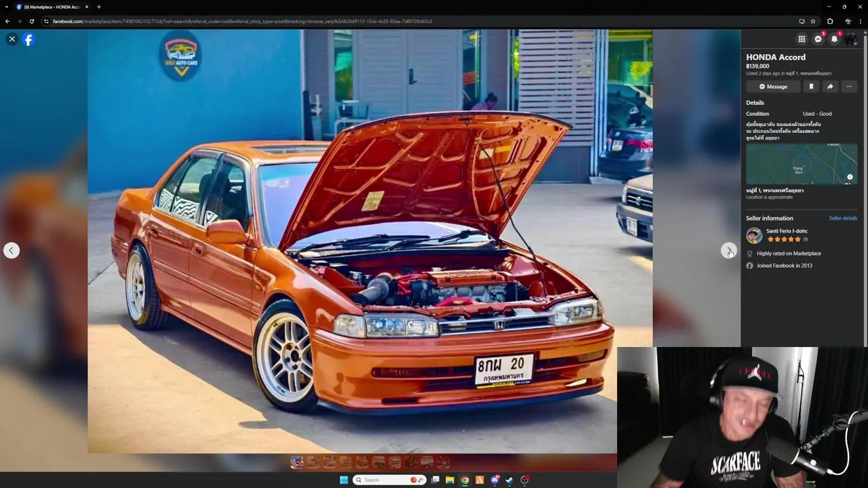Image resolution: width=868 pixels, height=488 pixels.
Task: Bookmark this page with star icon
Action: 813,21
